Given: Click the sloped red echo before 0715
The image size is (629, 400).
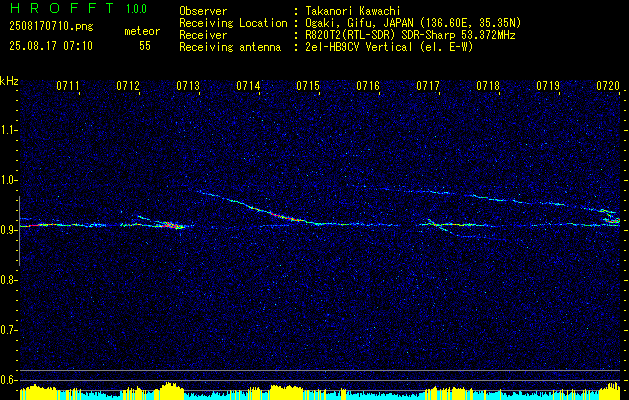Looking at the screenshot, I should [x=284, y=217].
